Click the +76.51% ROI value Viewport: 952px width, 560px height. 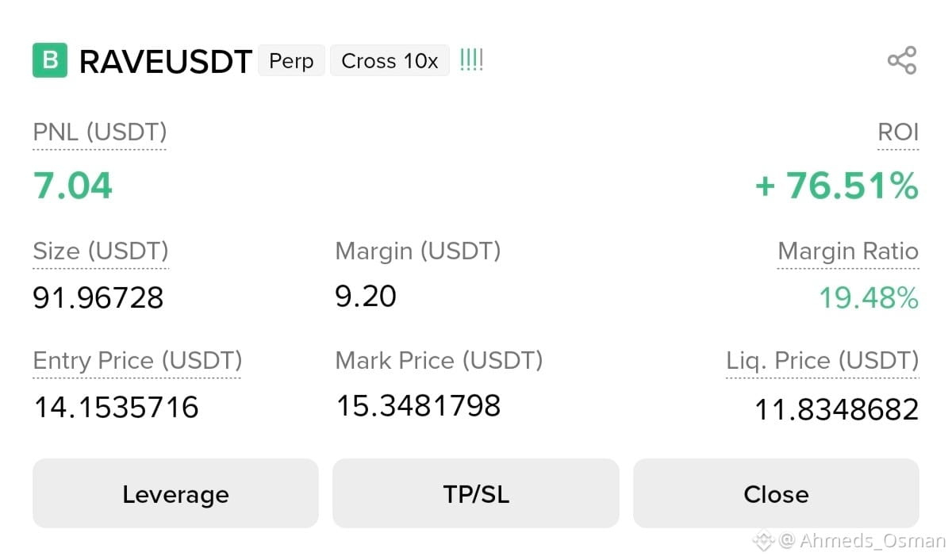pos(837,186)
